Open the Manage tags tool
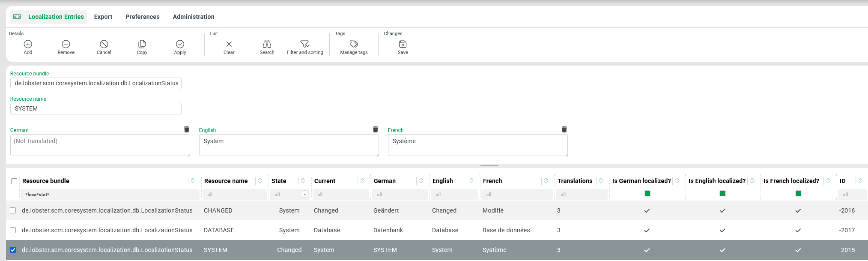Image resolution: width=868 pixels, height=261 pixels. coord(354,44)
